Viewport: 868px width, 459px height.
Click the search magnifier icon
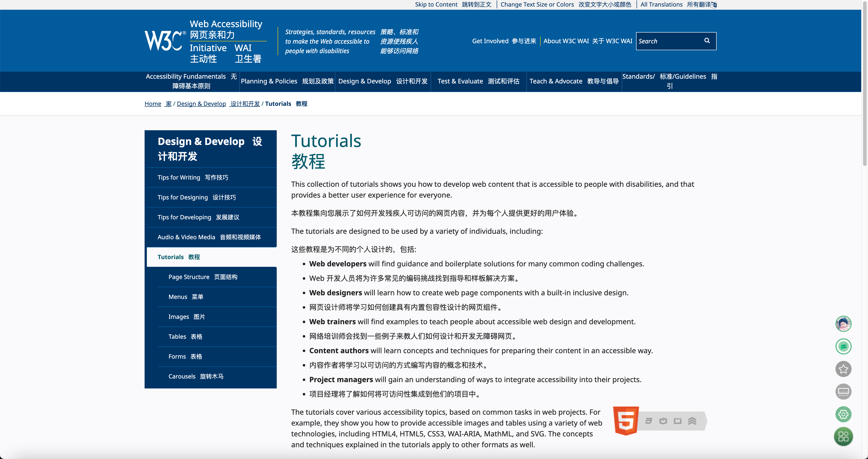[707, 41]
